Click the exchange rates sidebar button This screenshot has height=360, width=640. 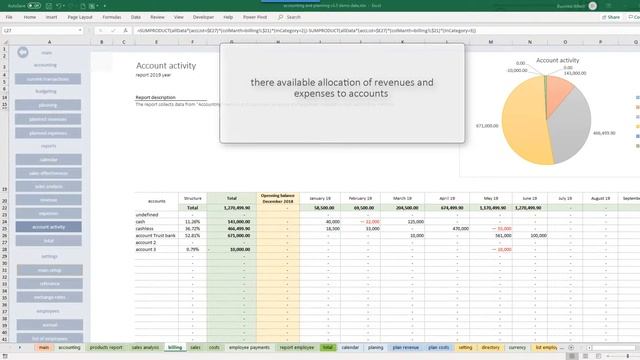49,297
